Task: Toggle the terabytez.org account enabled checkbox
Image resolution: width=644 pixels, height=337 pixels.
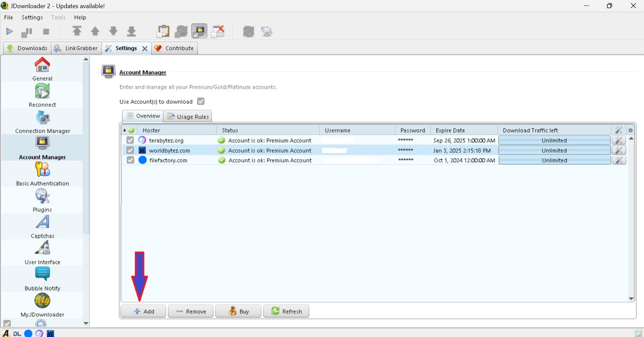Action: (130, 140)
